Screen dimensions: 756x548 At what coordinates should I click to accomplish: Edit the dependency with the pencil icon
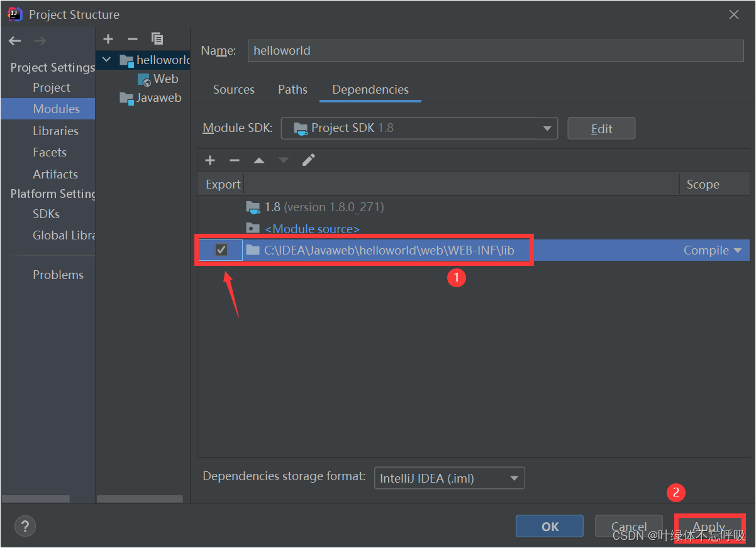(308, 160)
